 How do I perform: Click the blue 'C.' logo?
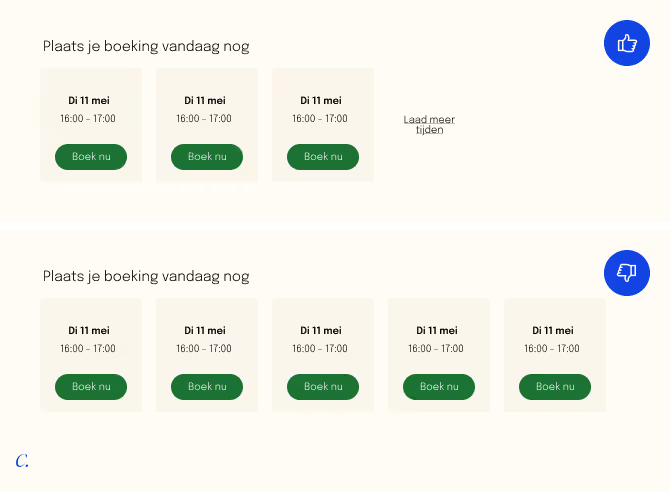(x=22, y=461)
